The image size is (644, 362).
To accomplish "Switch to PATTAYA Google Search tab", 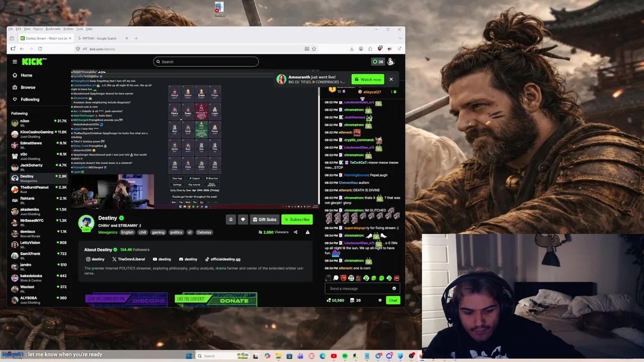I will coord(103,38).
